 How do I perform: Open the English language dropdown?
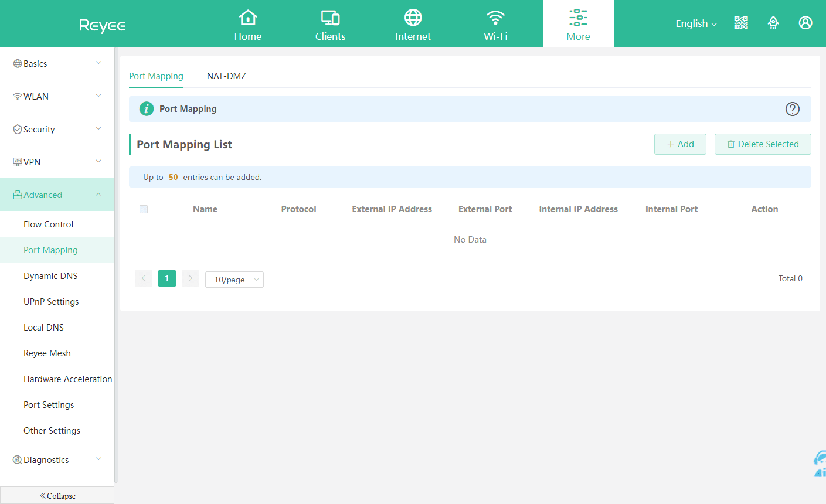coord(696,24)
